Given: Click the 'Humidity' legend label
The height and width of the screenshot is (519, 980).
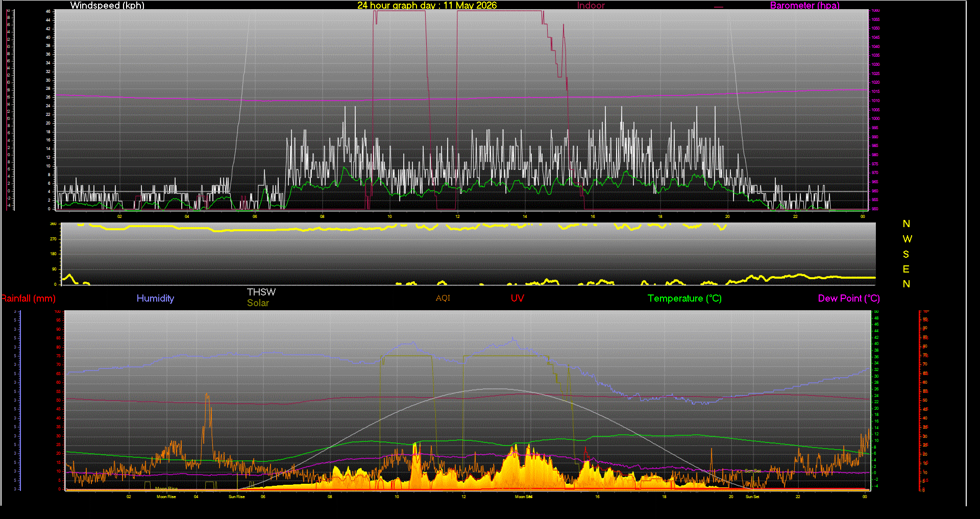Looking at the screenshot, I should (155, 299).
